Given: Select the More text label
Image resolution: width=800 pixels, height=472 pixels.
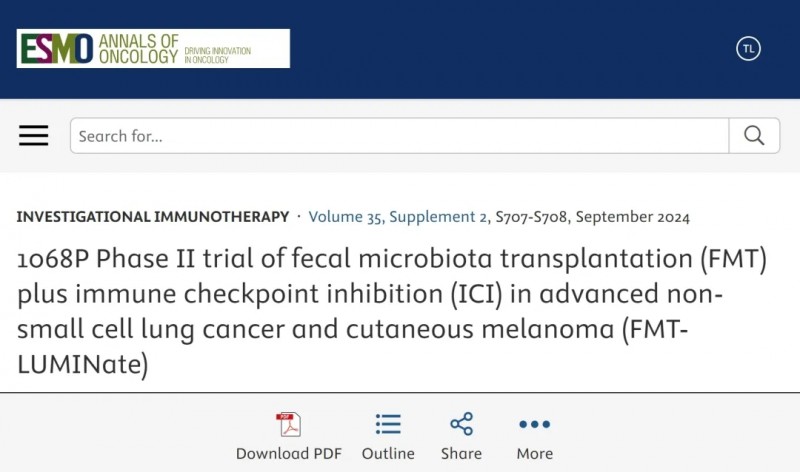Looking at the screenshot, I should pyautogui.click(x=535, y=454).
